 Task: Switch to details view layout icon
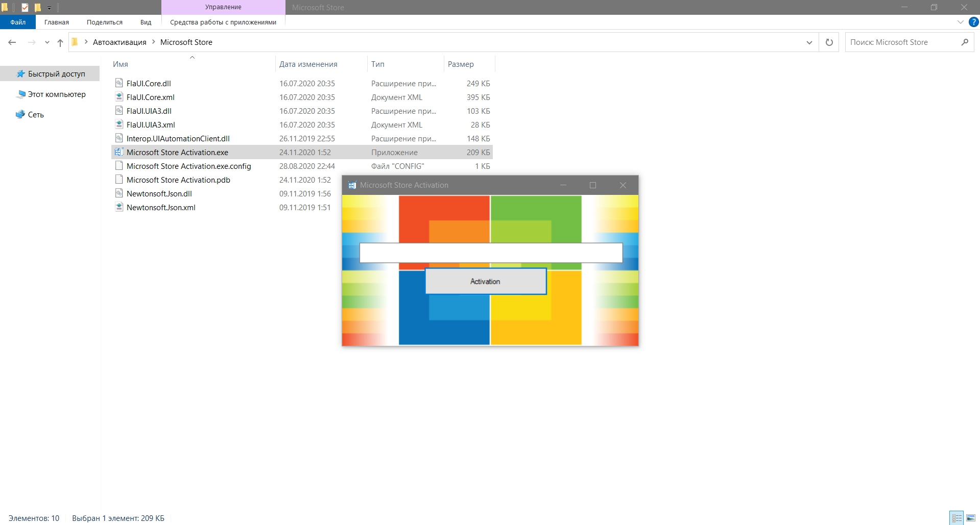[957, 518]
